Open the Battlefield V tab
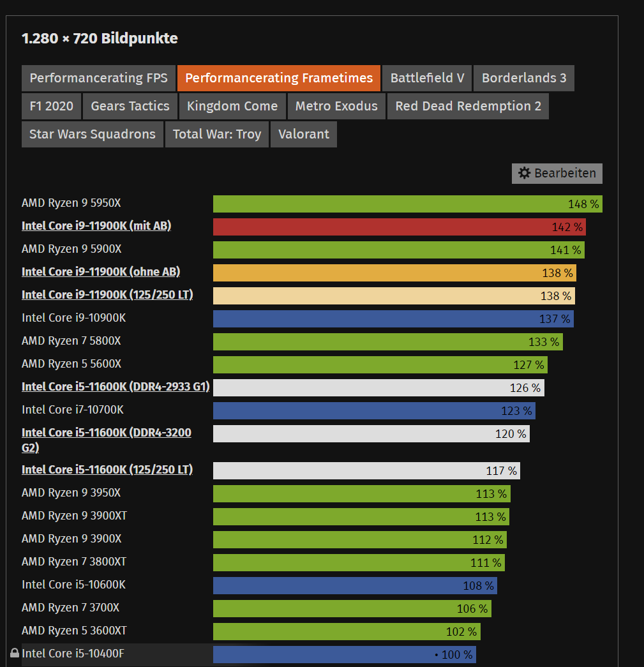This screenshot has height=667, width=644. (x=427, y=78)
